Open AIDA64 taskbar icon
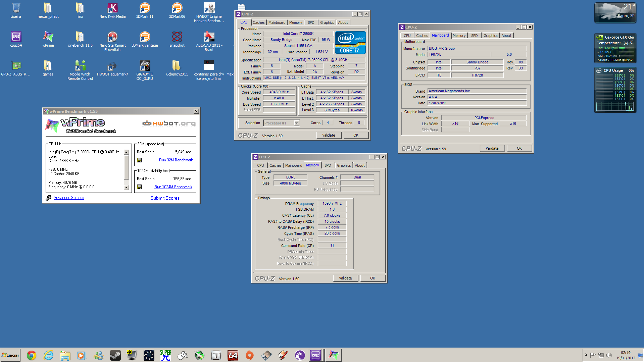This screenshot has height=362, width=644. pyautogui.click(x=233, y=355)
